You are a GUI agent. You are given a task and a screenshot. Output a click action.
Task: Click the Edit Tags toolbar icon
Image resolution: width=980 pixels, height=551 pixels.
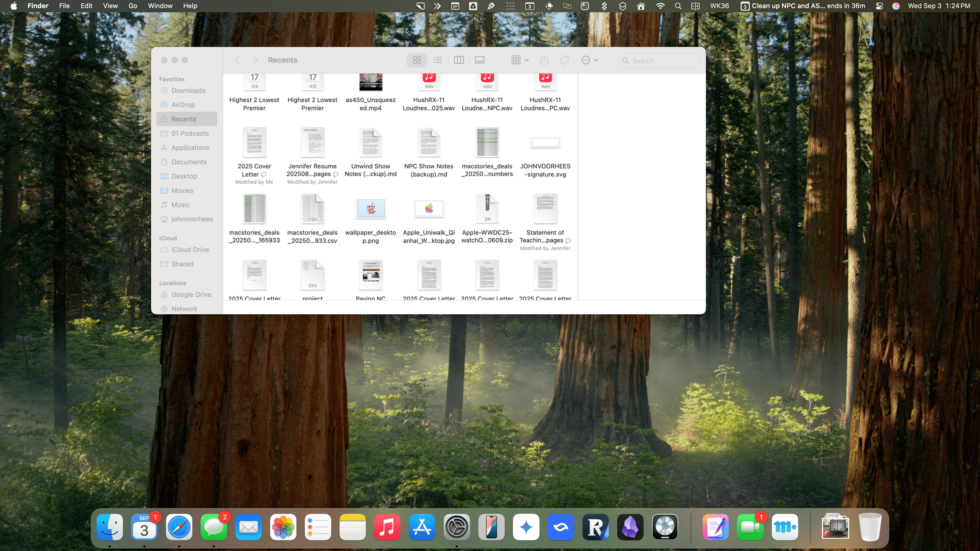[x=565, y=60]
